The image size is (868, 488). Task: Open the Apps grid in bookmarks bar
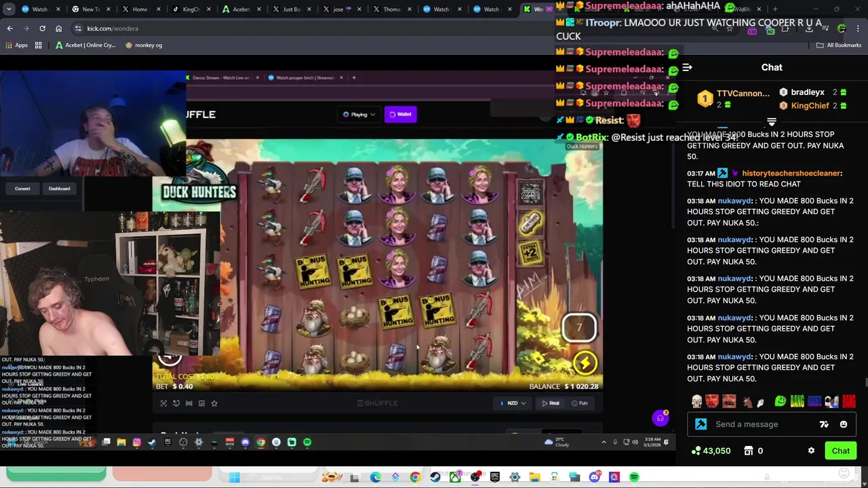click(16, 45)
